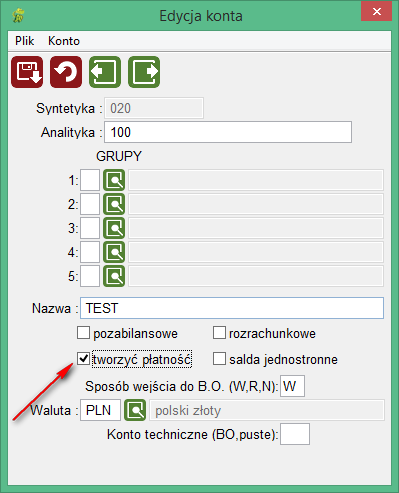Click the group 3 code field
Image resolution: width=399 pixels, height=493 pixels.
[x=90, y=228]
